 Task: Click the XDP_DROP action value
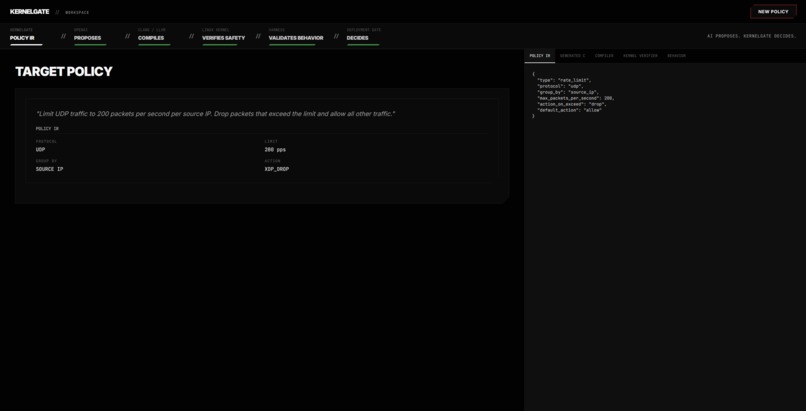[x=277, y=169]
